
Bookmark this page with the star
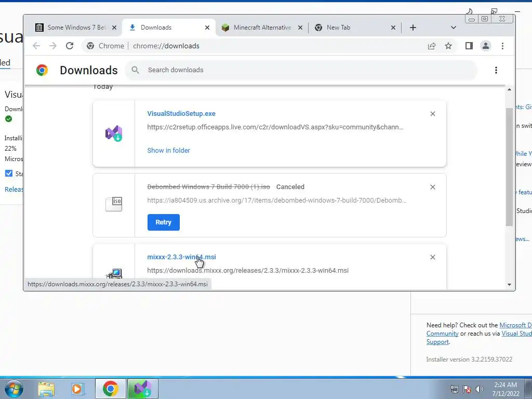click(x=448, y=46)
